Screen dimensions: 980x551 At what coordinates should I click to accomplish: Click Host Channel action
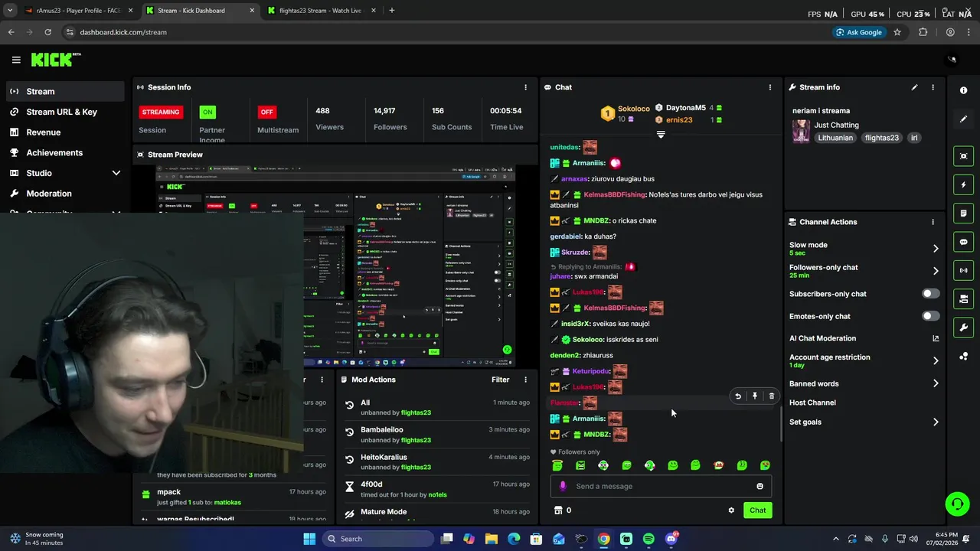coord(812,403)
